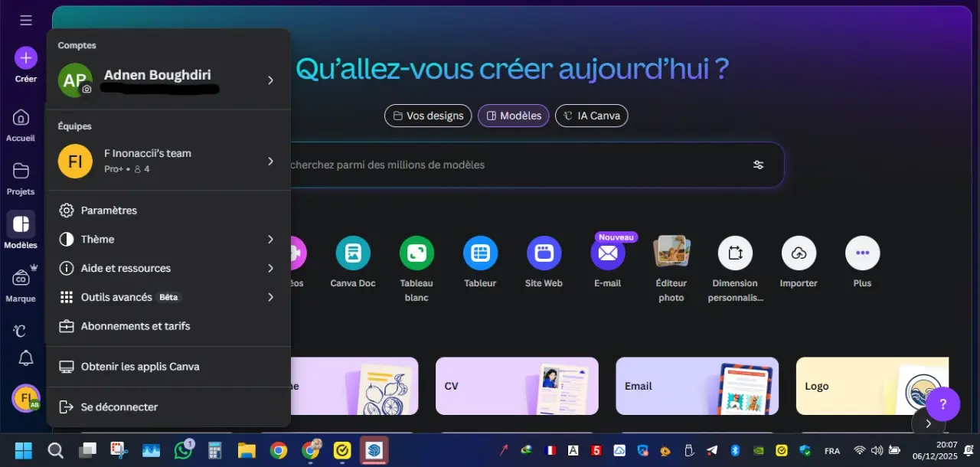Click the Canva Doc icon

353,253
